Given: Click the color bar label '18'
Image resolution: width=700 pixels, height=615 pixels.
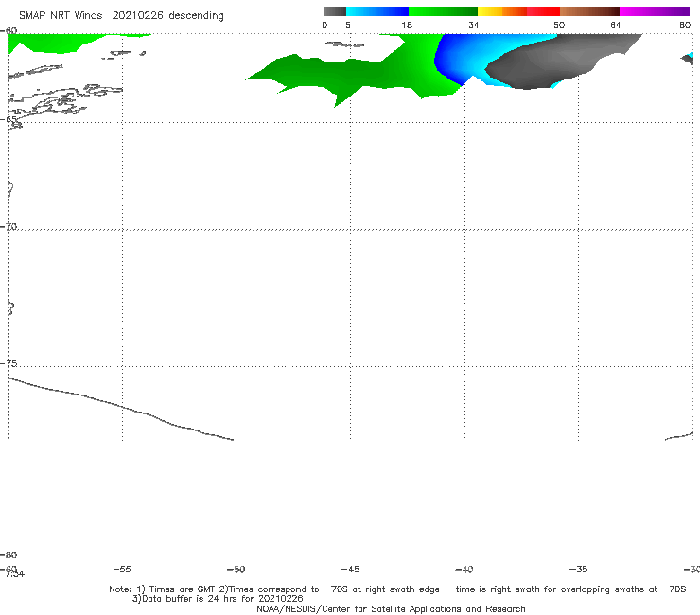Looking at the screenshot, I should 407,26.
